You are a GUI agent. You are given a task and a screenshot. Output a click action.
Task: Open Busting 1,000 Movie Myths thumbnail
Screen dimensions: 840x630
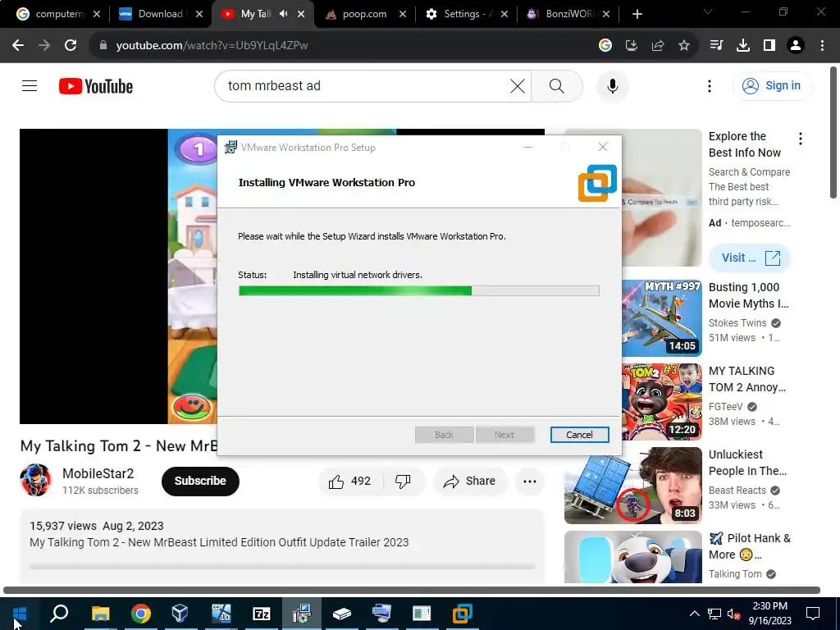click(662, 317)
